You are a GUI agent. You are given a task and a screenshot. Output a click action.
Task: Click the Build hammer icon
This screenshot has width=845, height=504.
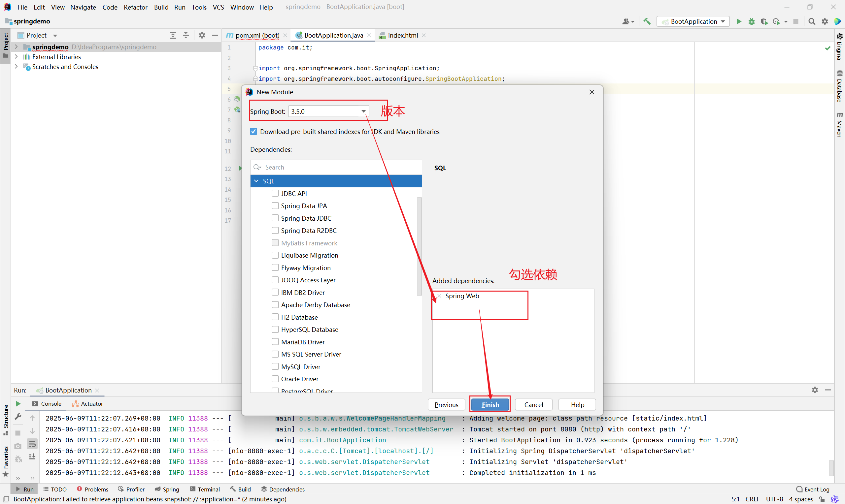(x=647, y=21)
